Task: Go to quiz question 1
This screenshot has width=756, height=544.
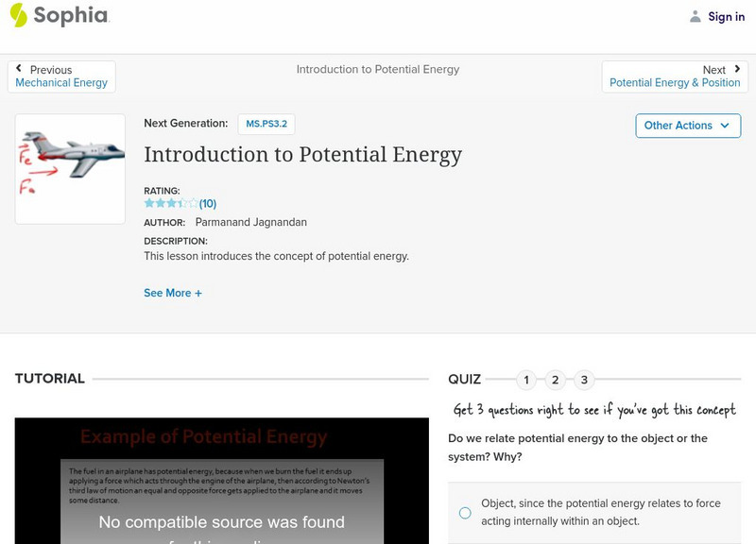Action: pyautogui.click(x=526, y=381)
